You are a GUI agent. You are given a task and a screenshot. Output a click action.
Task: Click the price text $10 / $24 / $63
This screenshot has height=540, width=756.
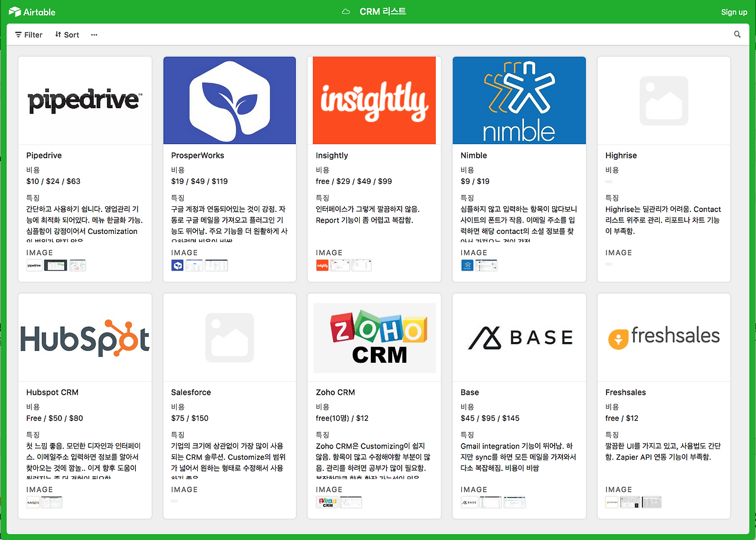pyautogui.click(x=53, y=181)
